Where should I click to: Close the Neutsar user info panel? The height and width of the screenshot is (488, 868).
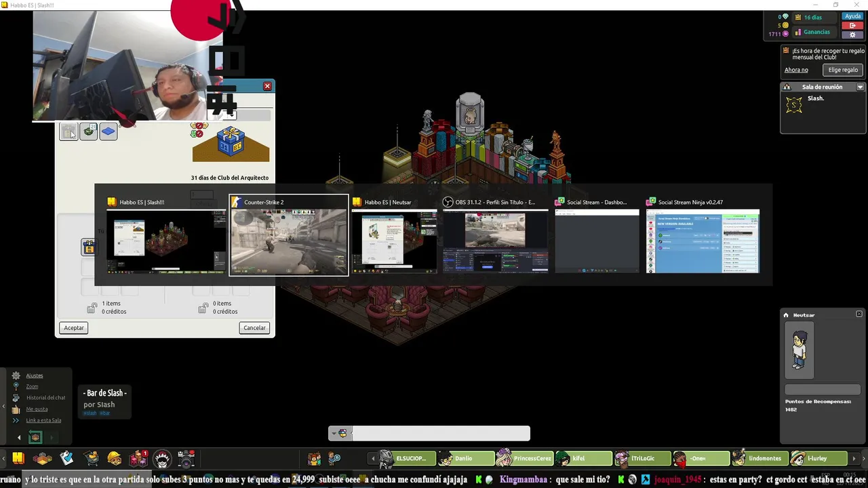(x=859, y=314)
